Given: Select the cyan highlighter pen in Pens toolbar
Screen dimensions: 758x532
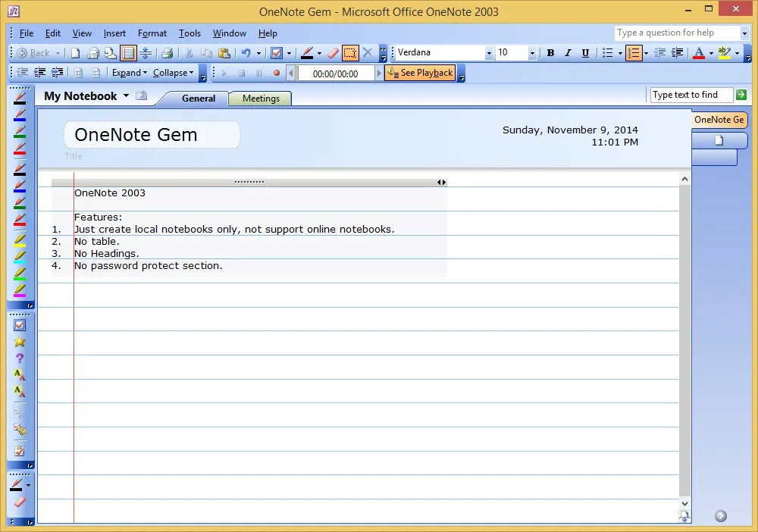Looking at the screenshot, I should click(20, 256).
